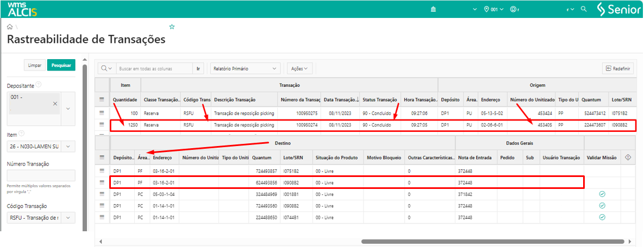Click the Pesquisar button

click(x=61, y=65)
